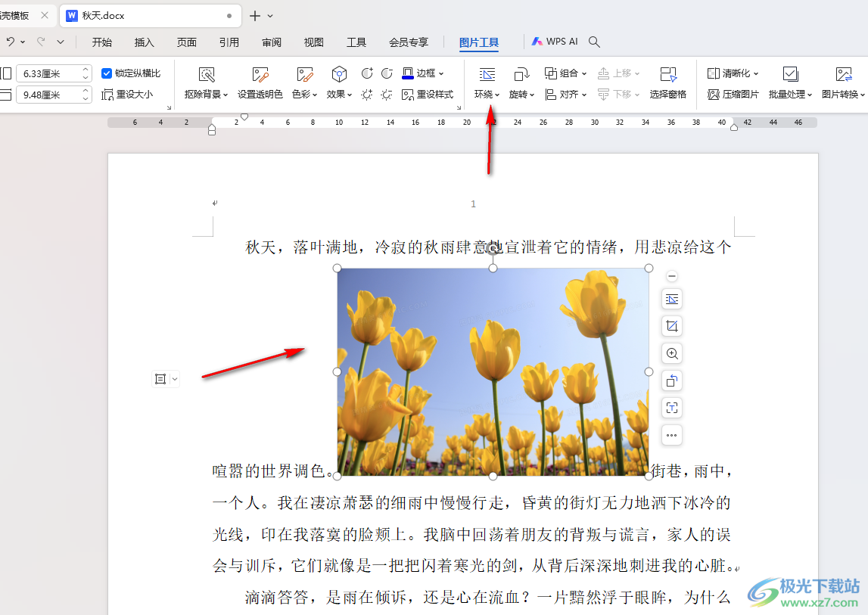Click the left indent marker on ruler
Screen dimensions: 868x615
[x=211, y=129]
